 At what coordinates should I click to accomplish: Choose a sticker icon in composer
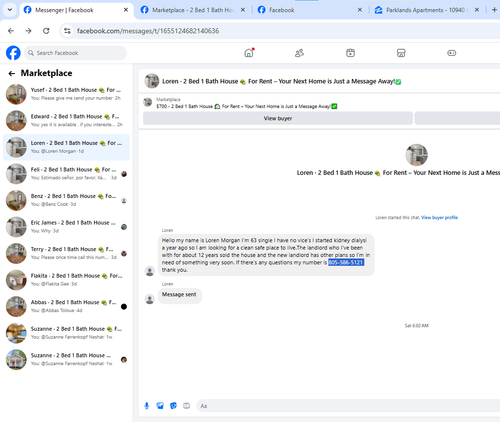[173, 406]
